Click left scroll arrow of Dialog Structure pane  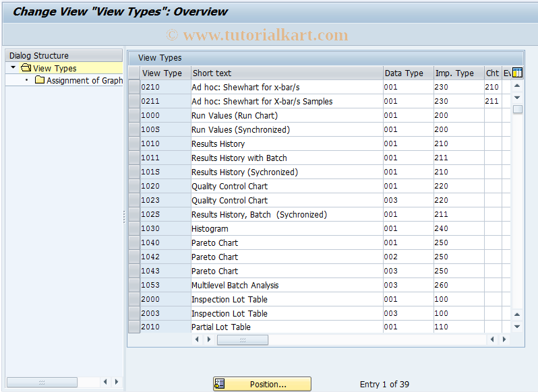(x=105, y=382)
